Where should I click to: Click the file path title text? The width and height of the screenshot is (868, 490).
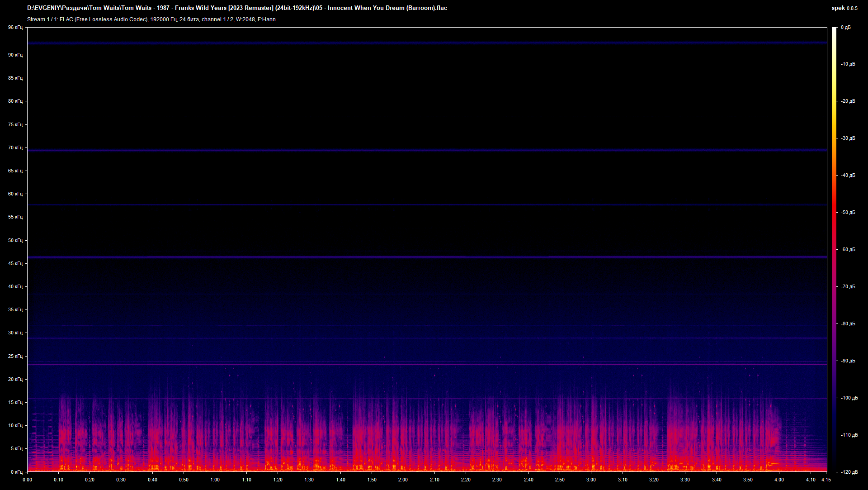point(237,8)
